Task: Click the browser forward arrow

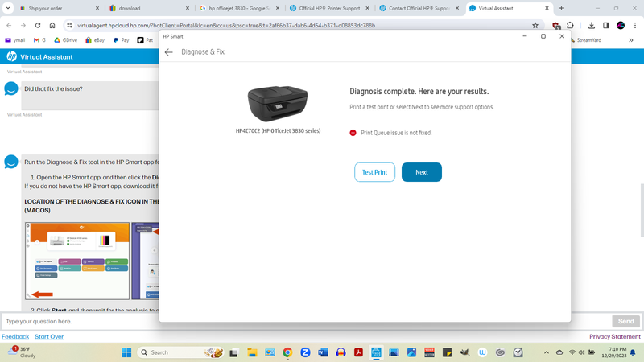Action: (x=23, y=26)
